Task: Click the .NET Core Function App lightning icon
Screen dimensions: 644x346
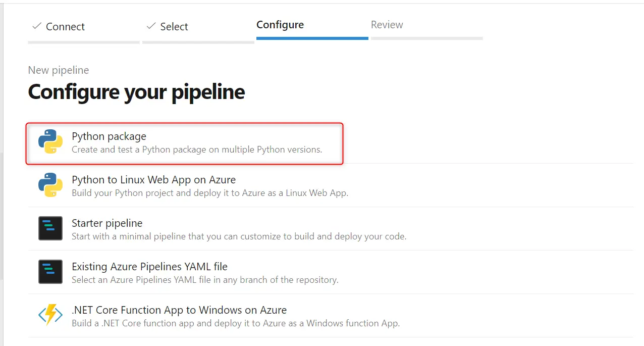Action: [50, 315]
